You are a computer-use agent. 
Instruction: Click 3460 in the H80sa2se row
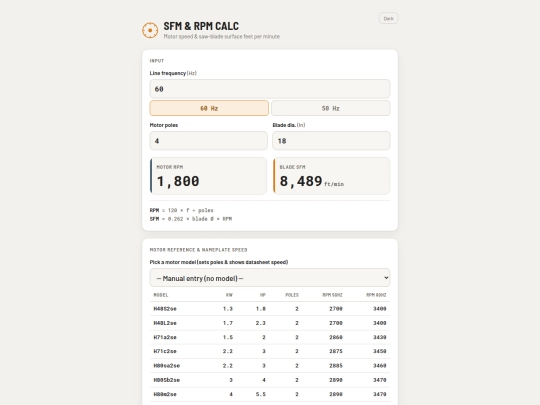(x=380, y=366)
